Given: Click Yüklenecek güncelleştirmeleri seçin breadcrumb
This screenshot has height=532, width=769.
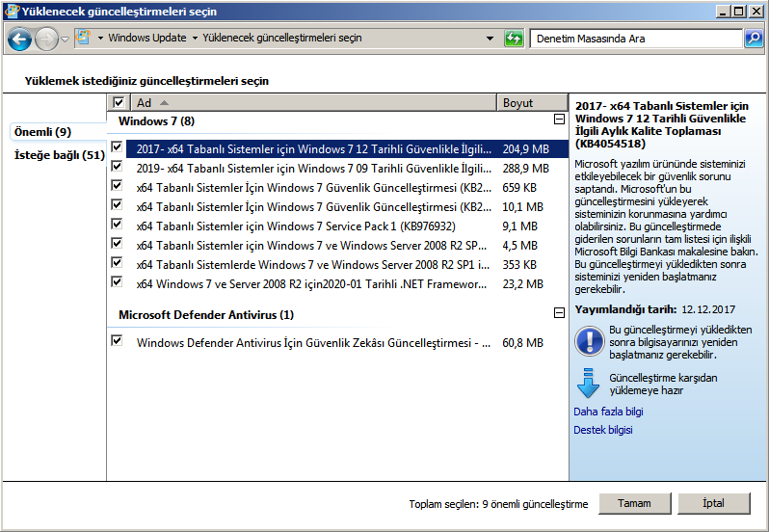Looking at the screenshot, I should [x=282, y=38].
